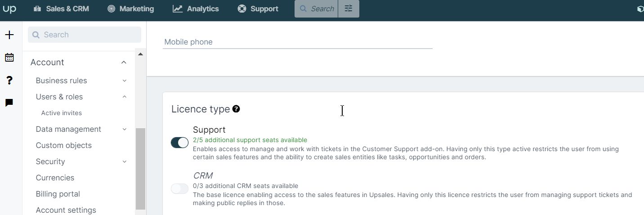Image resolution: width=644 pixels, height=215 pixels.
Task: Click the Support lifebuoy icon
Action: tap(242, 9)
